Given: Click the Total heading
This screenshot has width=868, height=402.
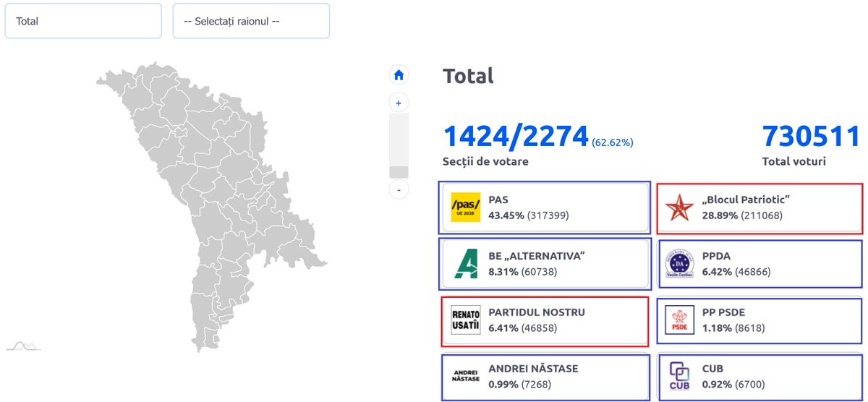Looking at the screenshot, I should click(468, 76).
